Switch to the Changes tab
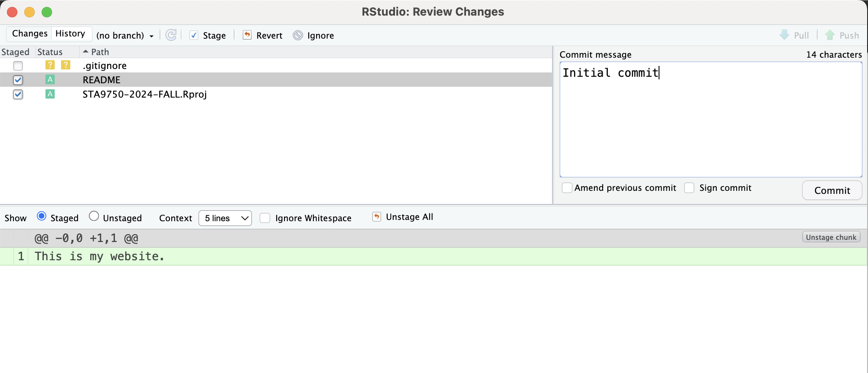This screenshot has width=868, height=373. (29, 34)
